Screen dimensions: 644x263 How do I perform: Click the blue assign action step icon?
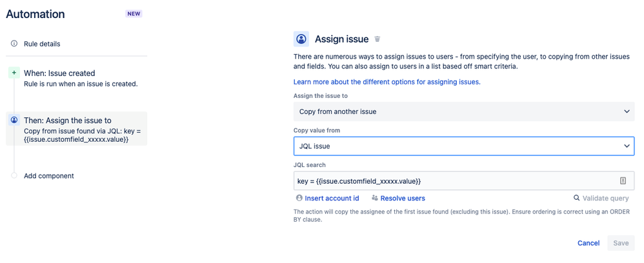click(x=14, y=120)
